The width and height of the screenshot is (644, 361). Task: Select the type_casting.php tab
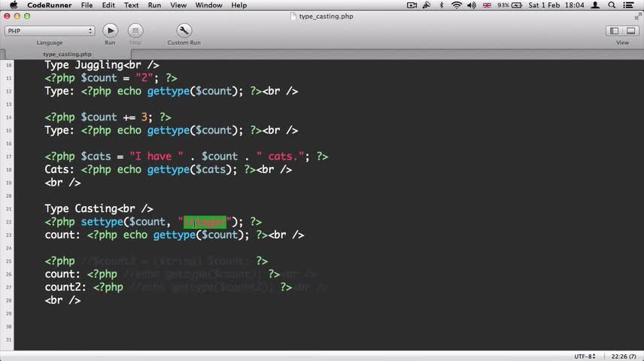(68, 54)
